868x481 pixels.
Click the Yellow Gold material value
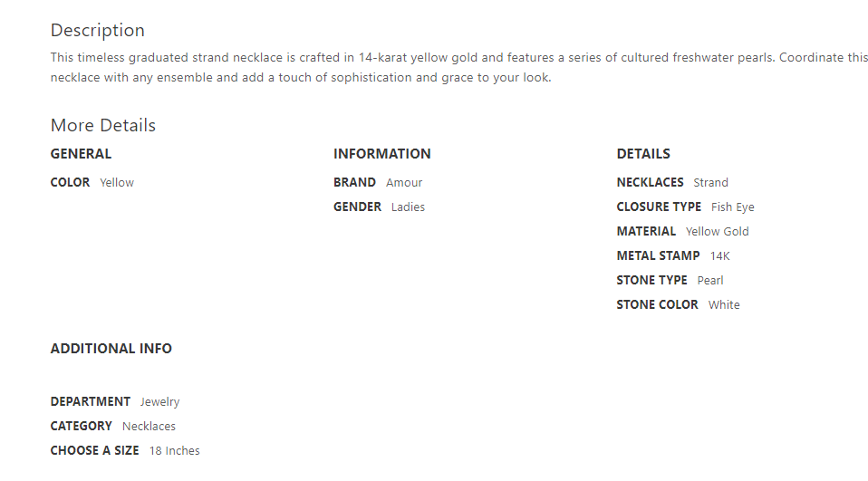click(717, 232)
